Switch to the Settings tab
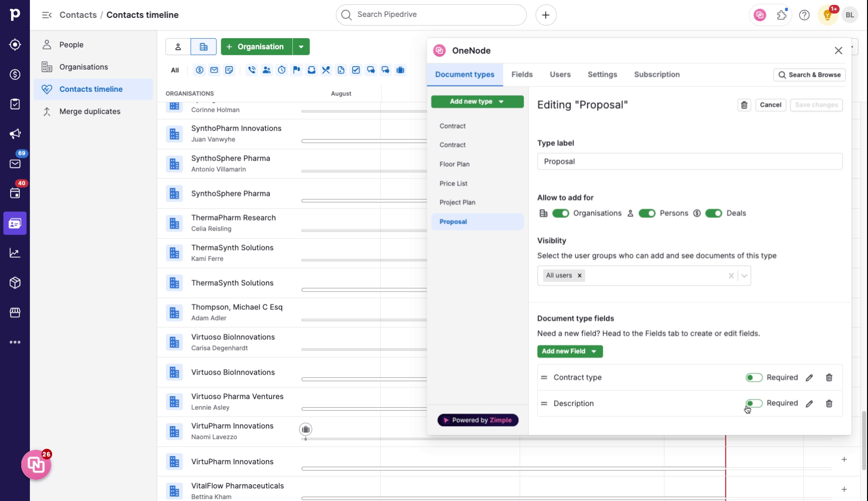 [x=602, y=74]
